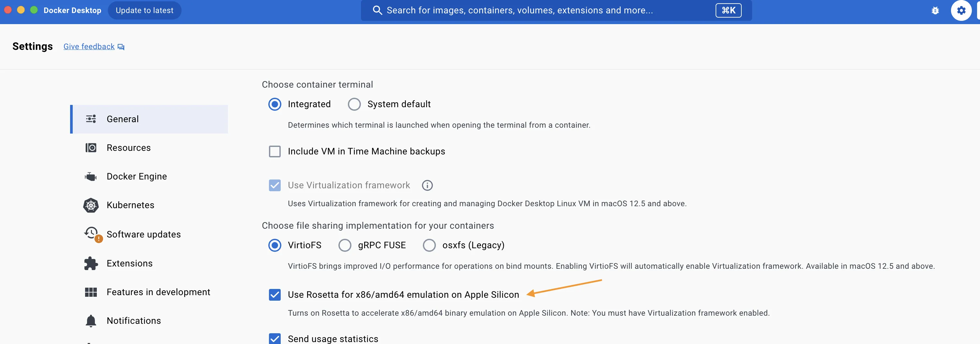Enable Include VM in Time Machine backups
The image size is (980, 344).
[x=275, y=152]
